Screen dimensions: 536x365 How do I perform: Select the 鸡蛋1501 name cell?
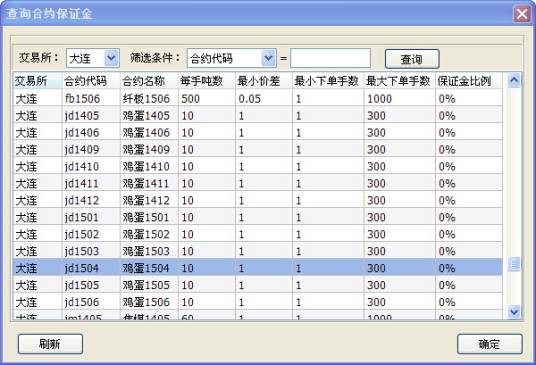[149, 217]
